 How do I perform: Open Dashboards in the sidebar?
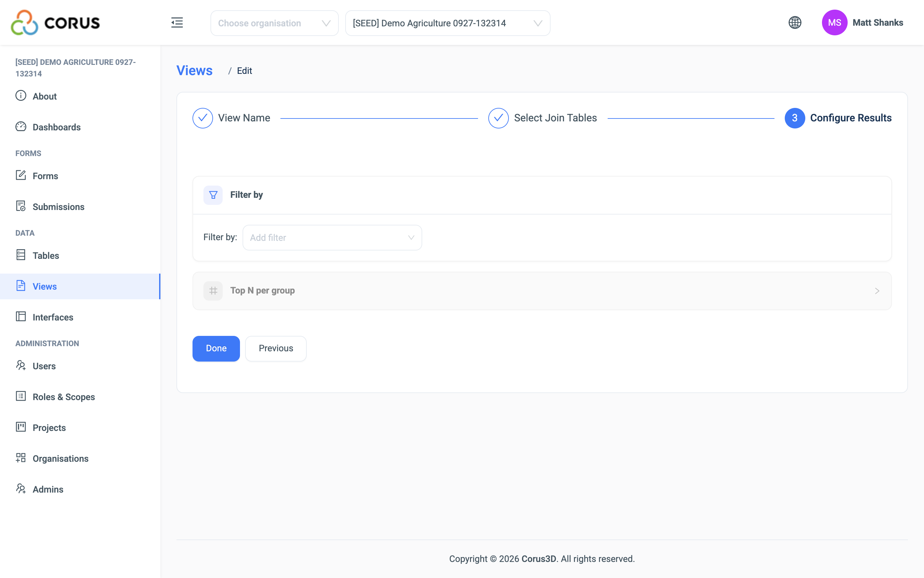coord(80,127)
